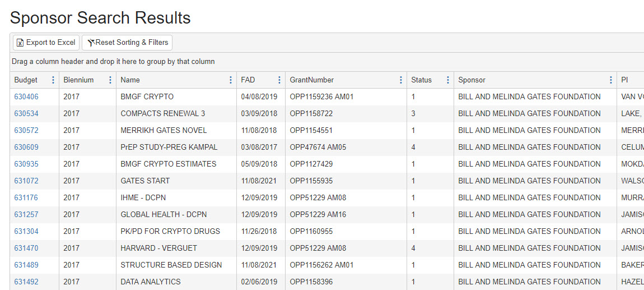Open budget link 631304
This screenshot has height=290, width=644.
click(26, 232)
